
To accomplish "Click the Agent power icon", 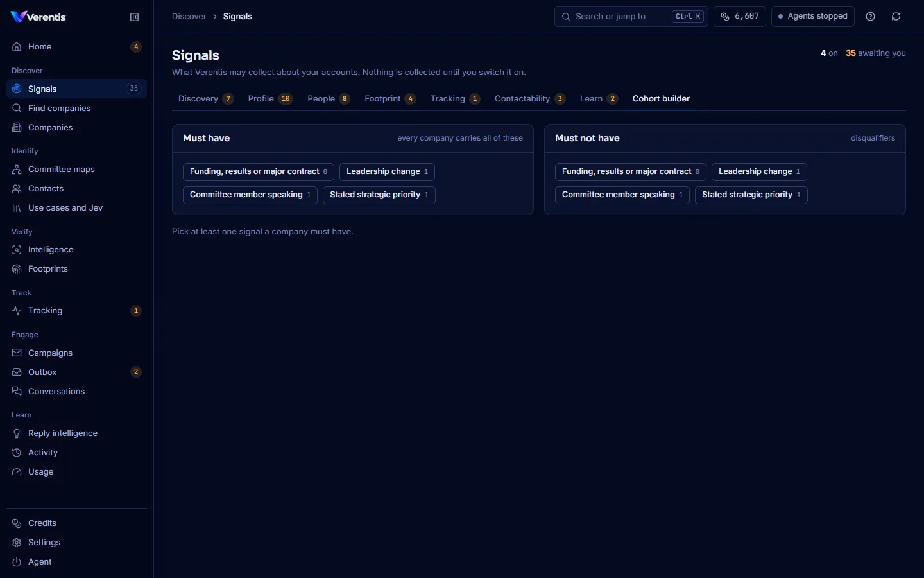I will click(x=17, y=562).
